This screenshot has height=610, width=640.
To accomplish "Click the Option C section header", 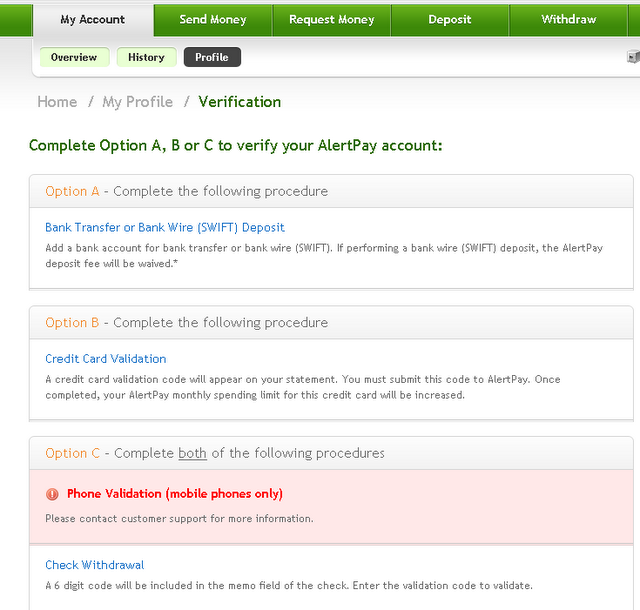I will (331, 453).
